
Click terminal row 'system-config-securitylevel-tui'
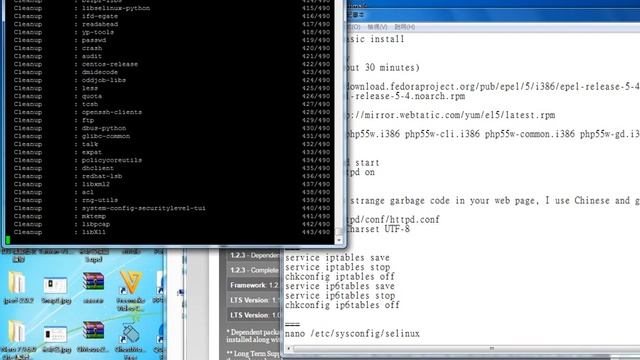coord(171,208)
